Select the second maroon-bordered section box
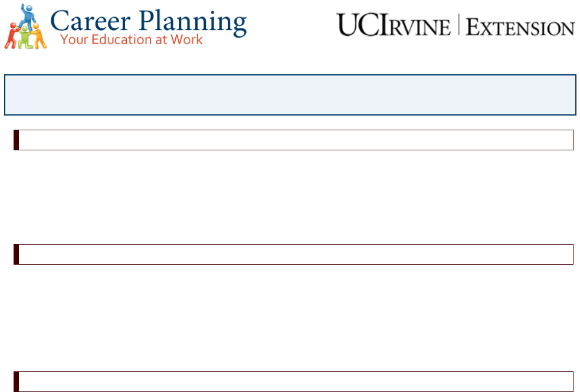Screen dimensions: 580x392 coord(293,254)
